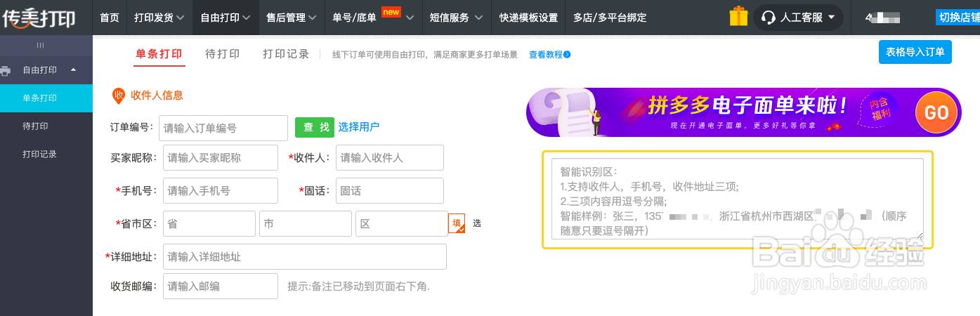Click the green 查找 button

pos(315,127)
